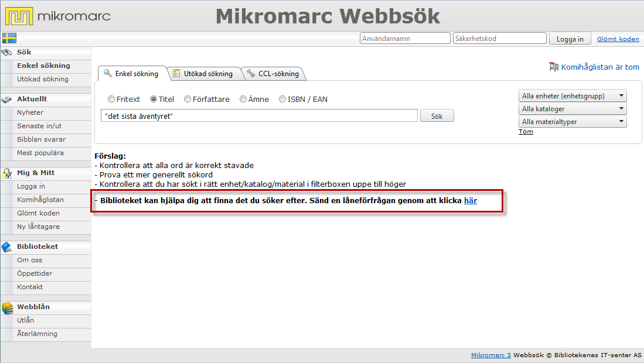Click the search text field
This screenshot has height=363, width=644.
coord(259,116)
